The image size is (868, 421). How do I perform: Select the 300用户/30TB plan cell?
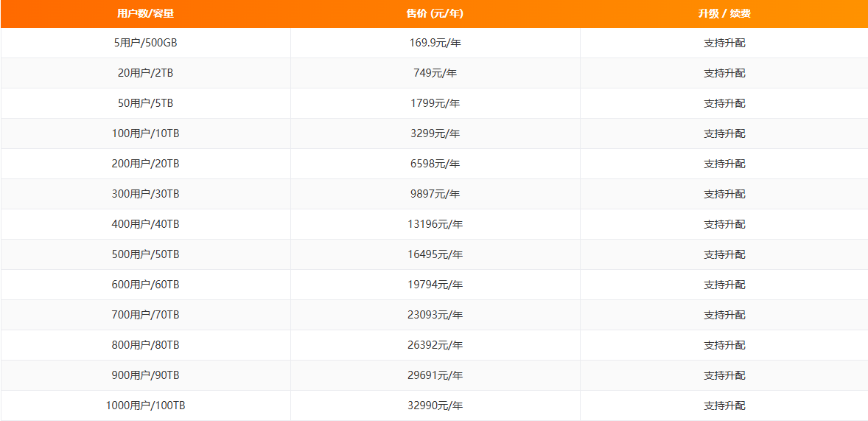tap(145, 194)
